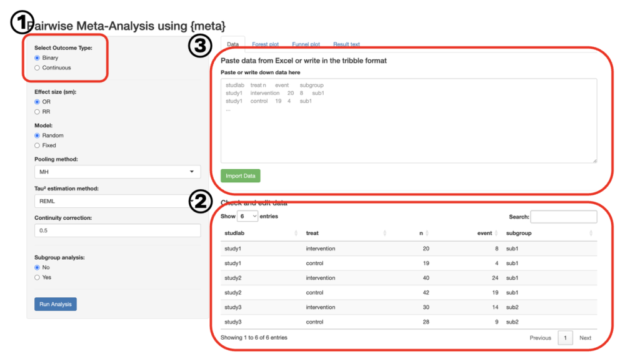Enable subgroup analysis with Yes
This screenshot has height=364, width=625.
[x=37, y=277]
